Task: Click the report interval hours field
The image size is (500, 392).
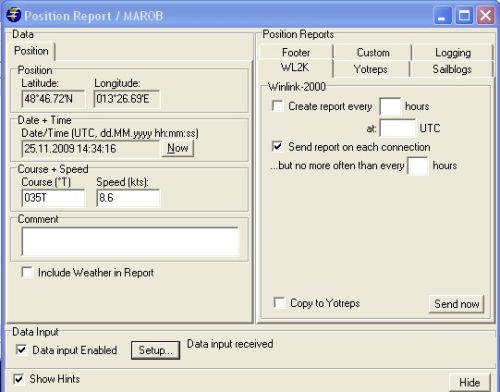Action: [x=390, y=107]
